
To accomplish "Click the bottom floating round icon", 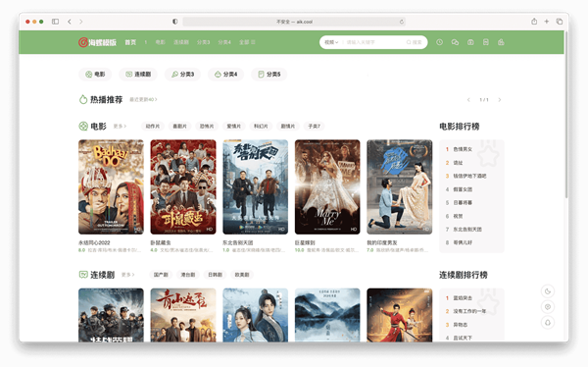I will point(548,323).
